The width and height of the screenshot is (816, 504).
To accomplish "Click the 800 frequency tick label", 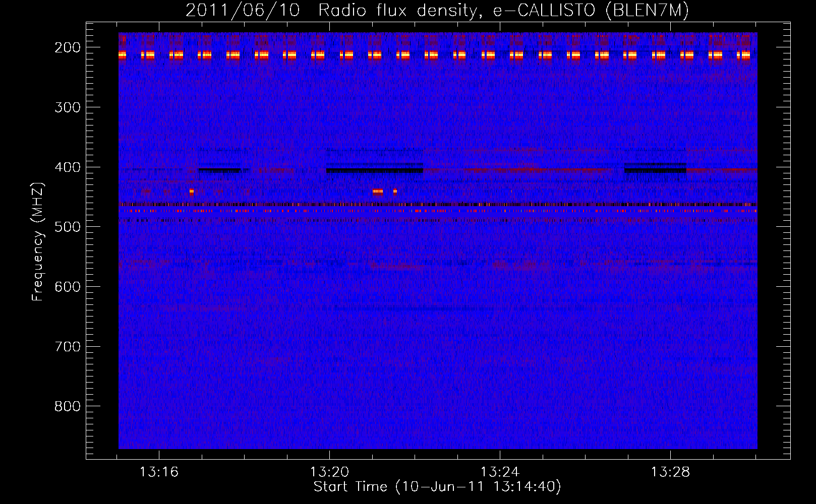I will [x=68, y=406].
